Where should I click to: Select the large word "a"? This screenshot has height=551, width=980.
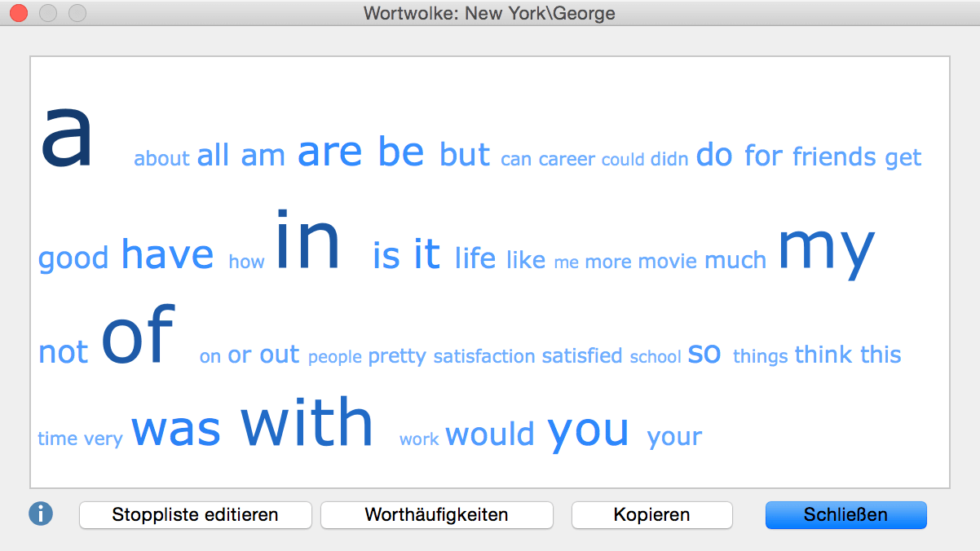pyautogui.click(x=67, y=137)
